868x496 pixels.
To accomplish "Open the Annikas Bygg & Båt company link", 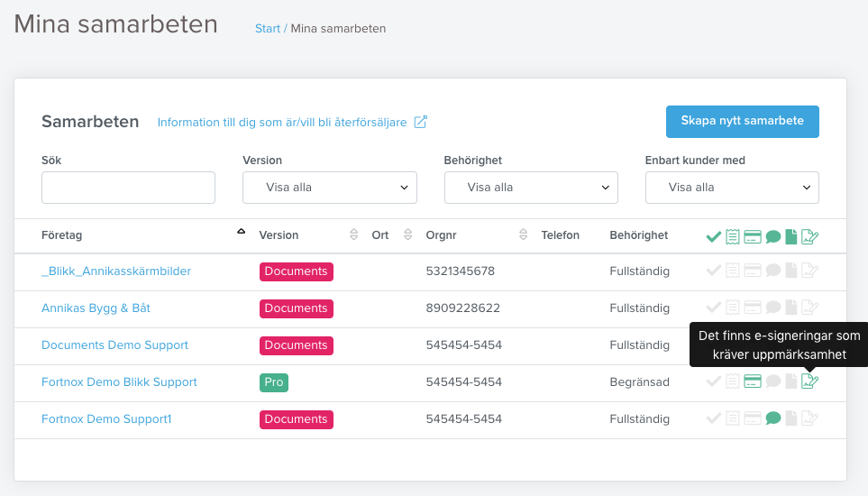I will pyautogui.click(x=96, y=308).
